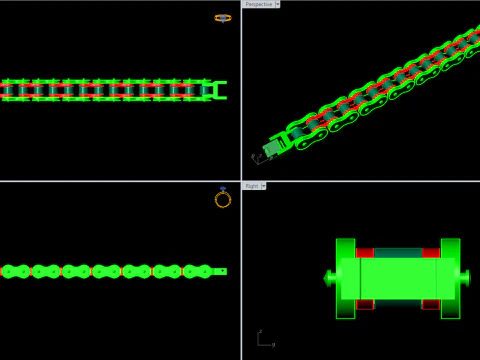Click the z-y axis icon in Right viewport
480x360 pixels.
266,338
